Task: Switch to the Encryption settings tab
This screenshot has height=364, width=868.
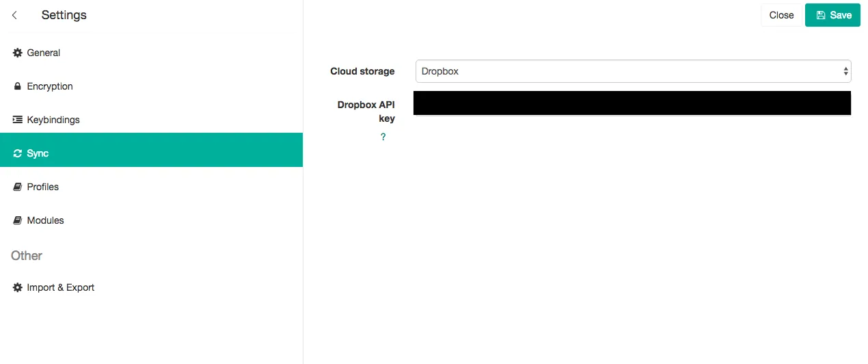Action: 50,86
